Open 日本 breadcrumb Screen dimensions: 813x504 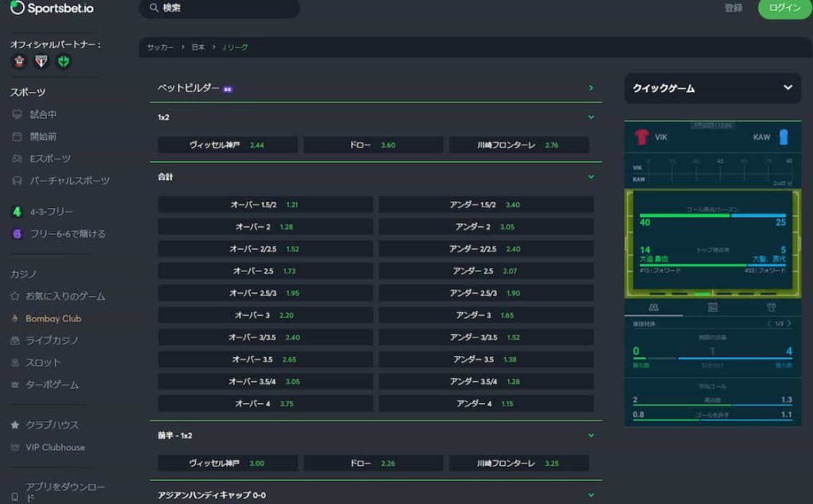[198, 47]
